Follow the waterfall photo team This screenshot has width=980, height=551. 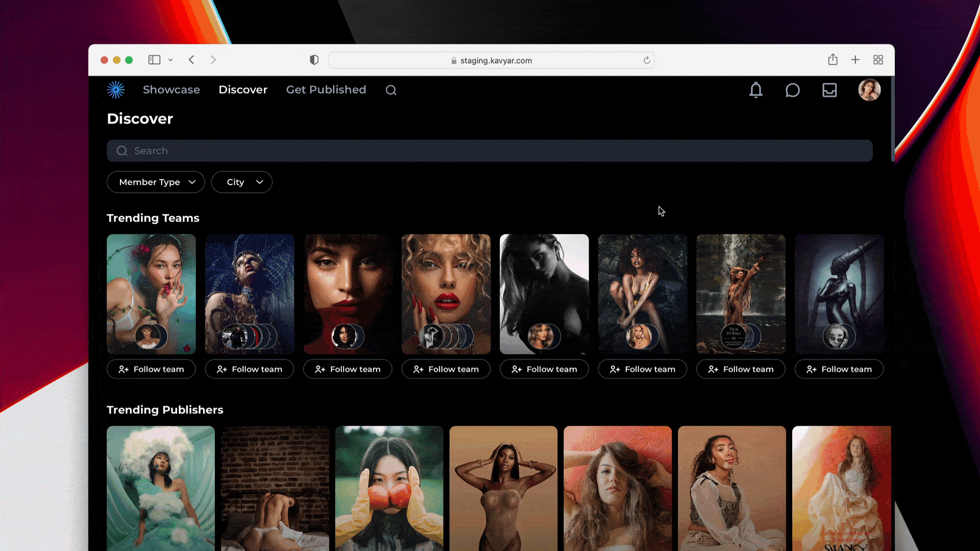(x=741, y=369)
